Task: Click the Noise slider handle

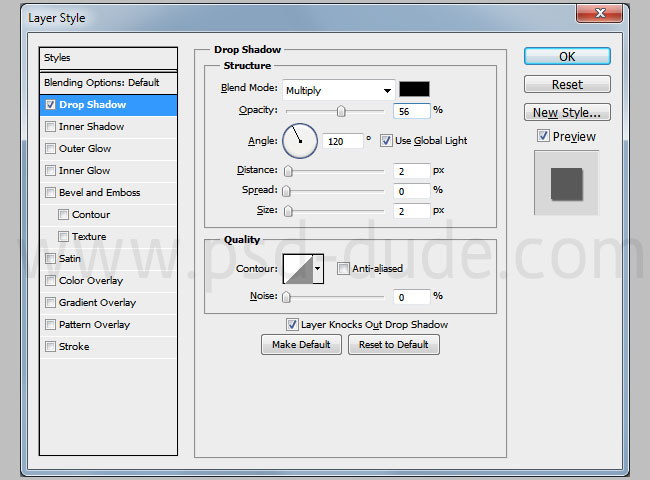Action: (x=286, y=297)
